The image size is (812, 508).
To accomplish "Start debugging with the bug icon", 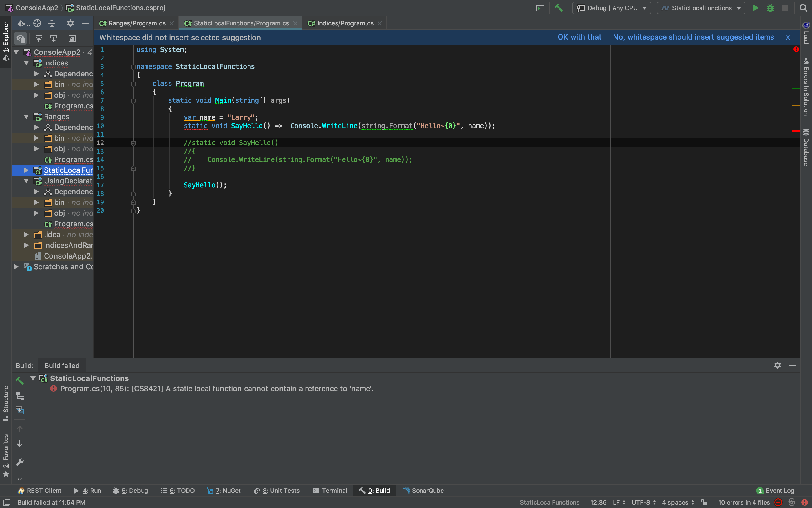I will coord(770,8).
